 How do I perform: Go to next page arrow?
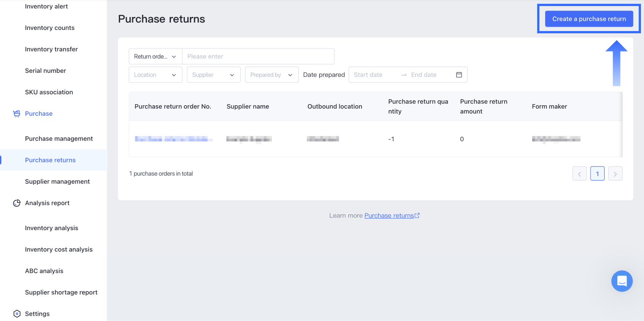(x=615, y=174)
